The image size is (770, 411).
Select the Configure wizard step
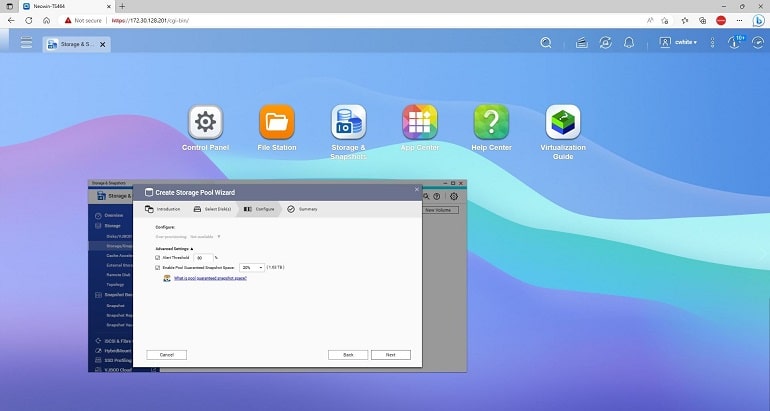[x=259, y=209]
